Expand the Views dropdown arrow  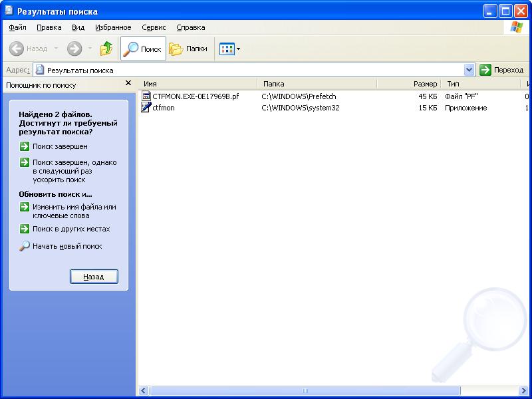pyautogui.click(x=238, y=49)
